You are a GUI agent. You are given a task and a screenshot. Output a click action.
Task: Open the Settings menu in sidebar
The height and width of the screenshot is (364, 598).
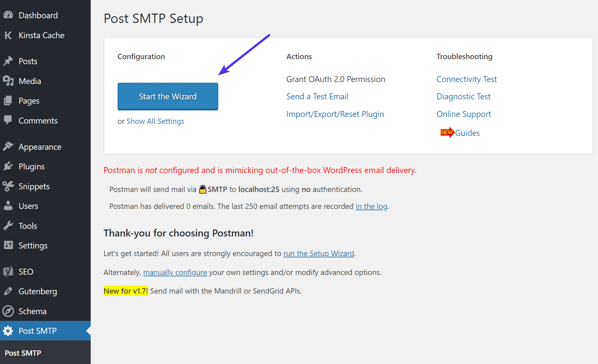click(33, 245)
